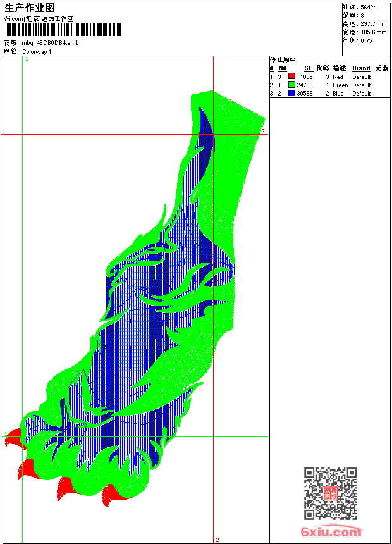Click the green marker 1 at top
The width and height of the screenshot is (392, 544).
pyautogui.click(x=27, y=59)
